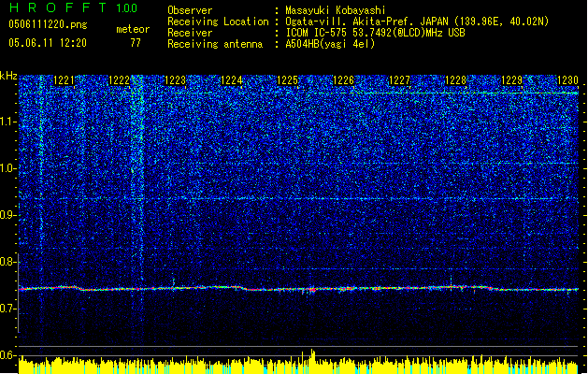Click the 1.1 frequency axis label
Viewport: 588px width, 374px height.
coord(7,122)
